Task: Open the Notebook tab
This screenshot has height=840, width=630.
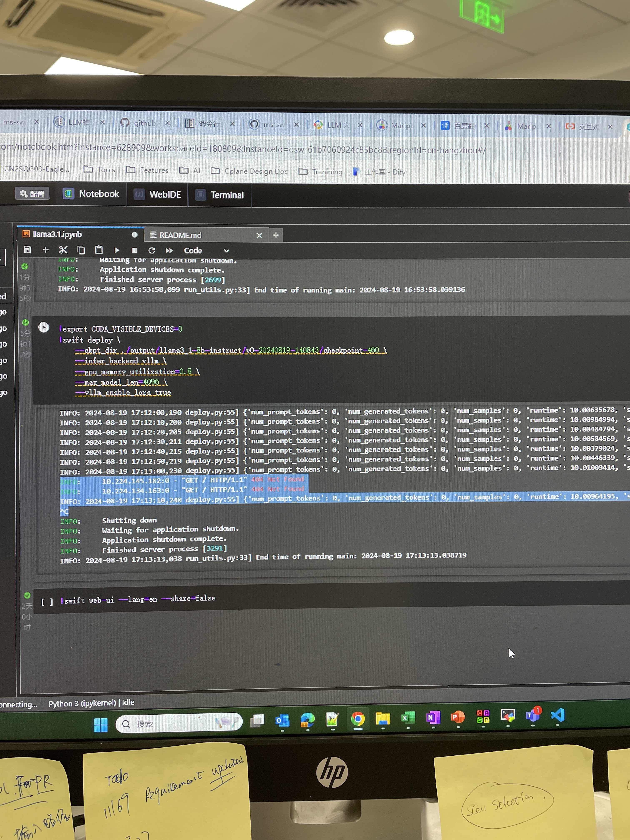Action: [x=91, y=194]
